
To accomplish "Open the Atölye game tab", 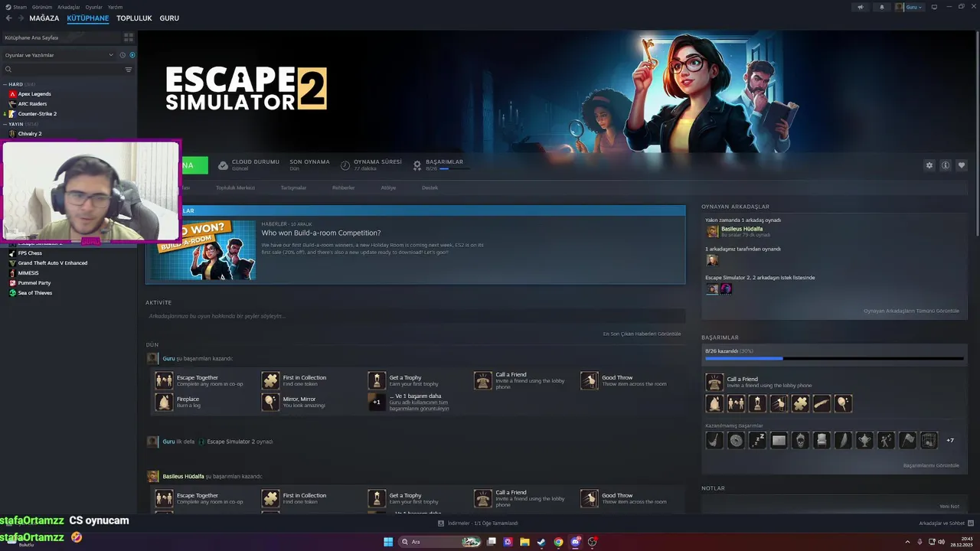I will pyautogui.click(x=388, y=187).
